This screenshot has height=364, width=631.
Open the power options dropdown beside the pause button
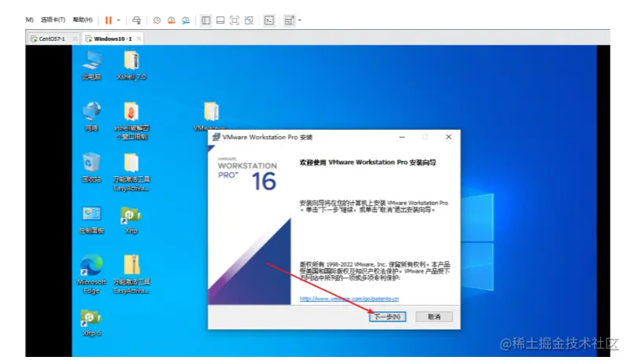point(118,20)
